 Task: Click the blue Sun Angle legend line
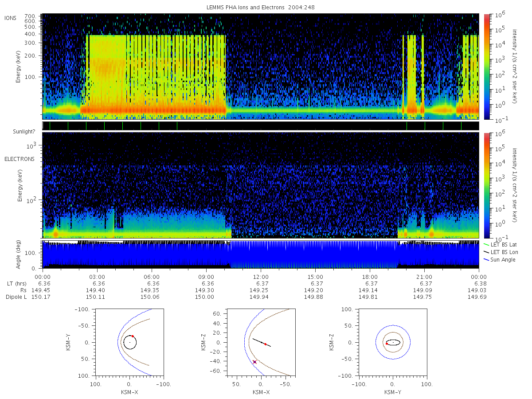(x=487, y=259)
